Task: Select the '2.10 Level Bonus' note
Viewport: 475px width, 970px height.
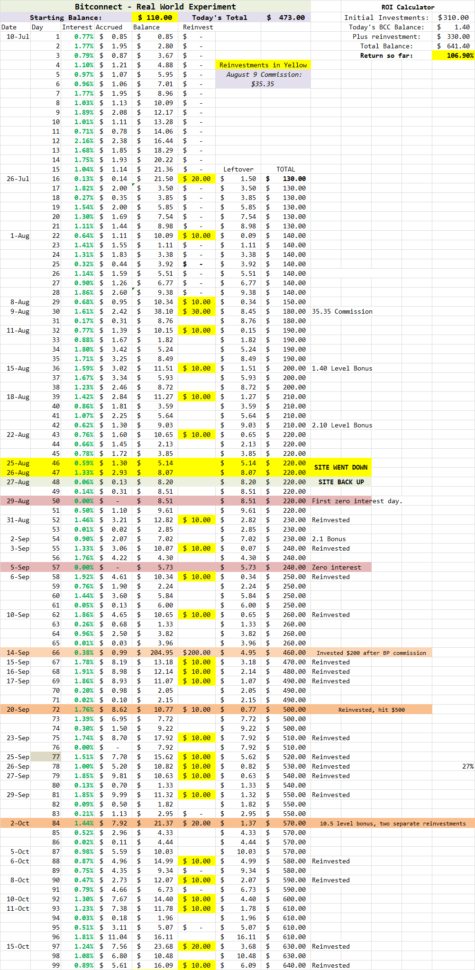Action: pyautogui.click(x=342, y=425)
